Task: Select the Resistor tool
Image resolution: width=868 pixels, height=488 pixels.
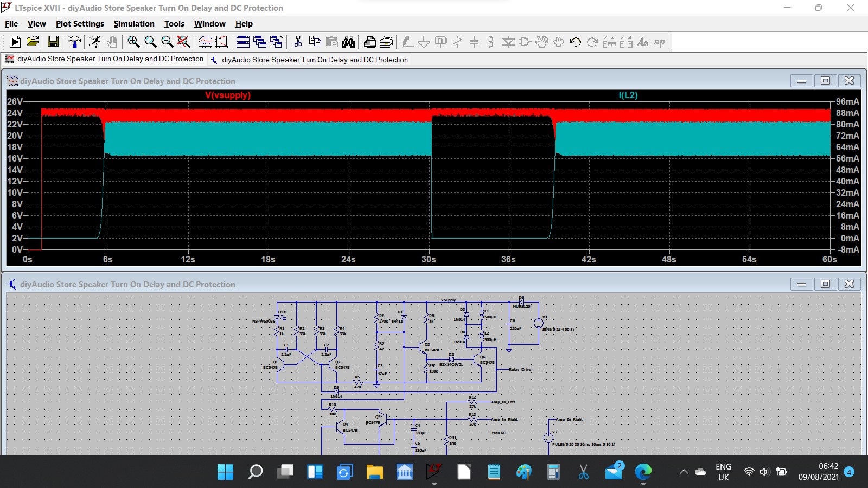Action: tap(458, 42)
